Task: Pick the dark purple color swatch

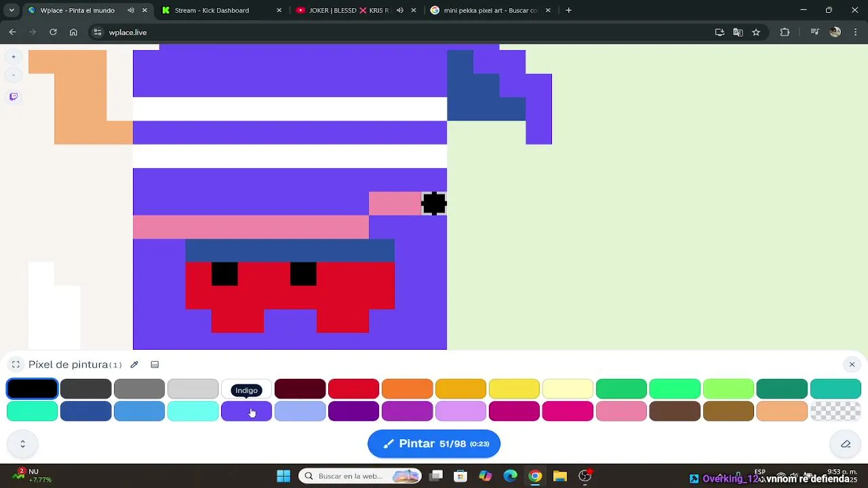Action: pyautogui.click(x=353, y=411)
